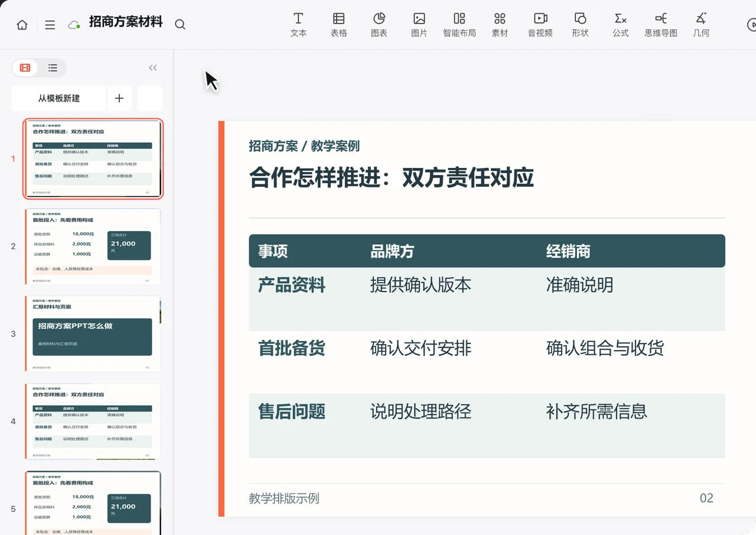
Task: Insert a text box via 文本
Action: tap(298, 25)
